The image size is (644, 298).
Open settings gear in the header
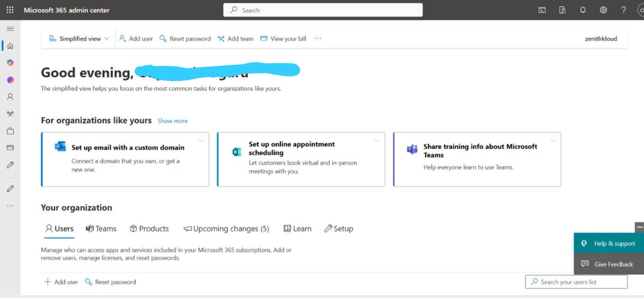click(603, 10)
